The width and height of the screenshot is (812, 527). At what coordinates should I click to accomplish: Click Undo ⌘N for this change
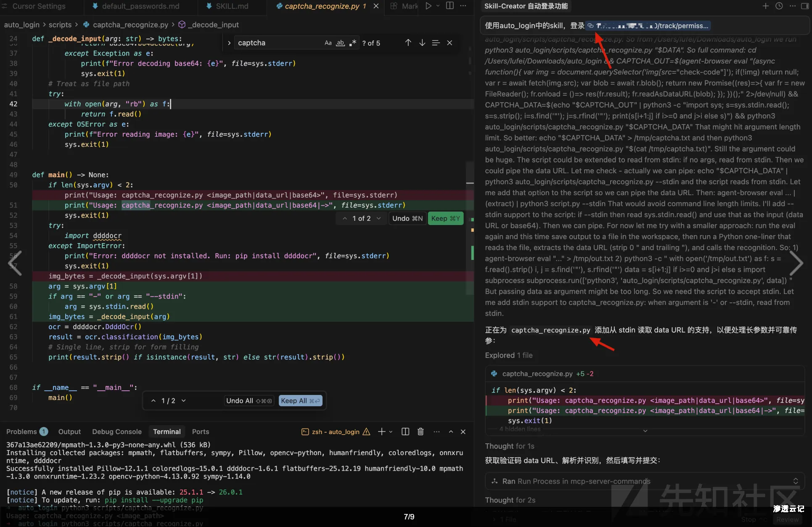coord(407,218)
